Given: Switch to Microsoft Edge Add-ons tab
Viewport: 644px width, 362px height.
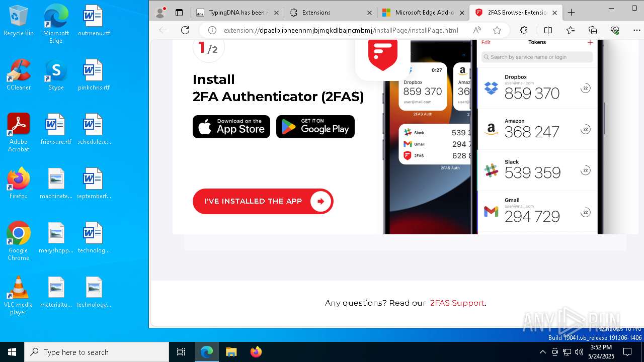Looking at the screenshot, I should click(423, 13).
